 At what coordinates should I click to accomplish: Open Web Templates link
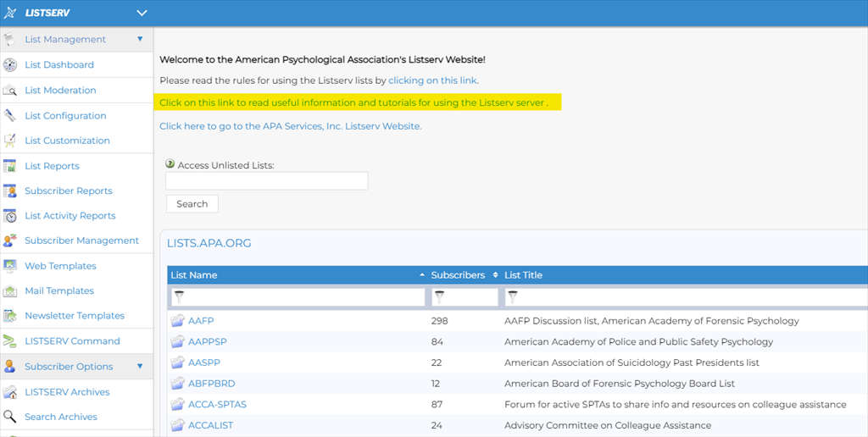(60, 266)
